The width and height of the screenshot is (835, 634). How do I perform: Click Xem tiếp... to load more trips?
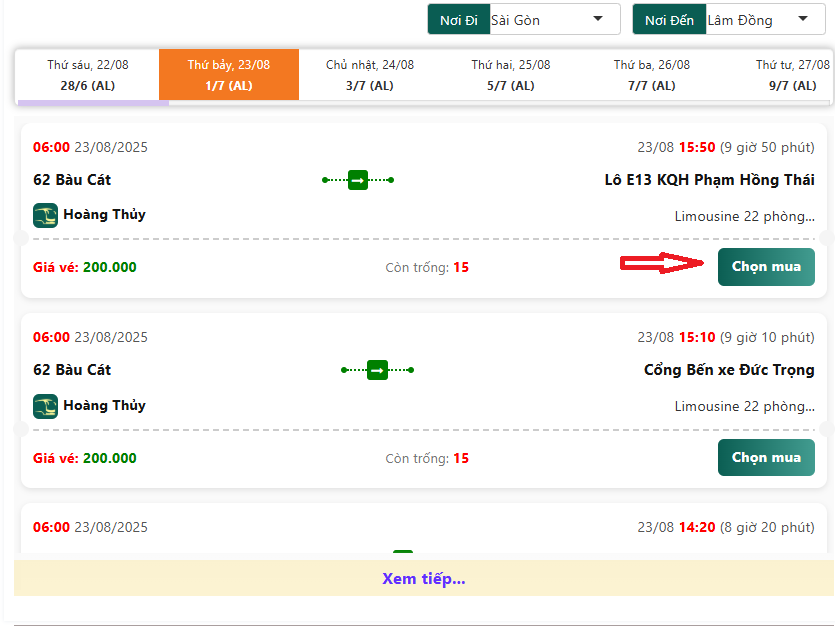(x=424, y=578)
